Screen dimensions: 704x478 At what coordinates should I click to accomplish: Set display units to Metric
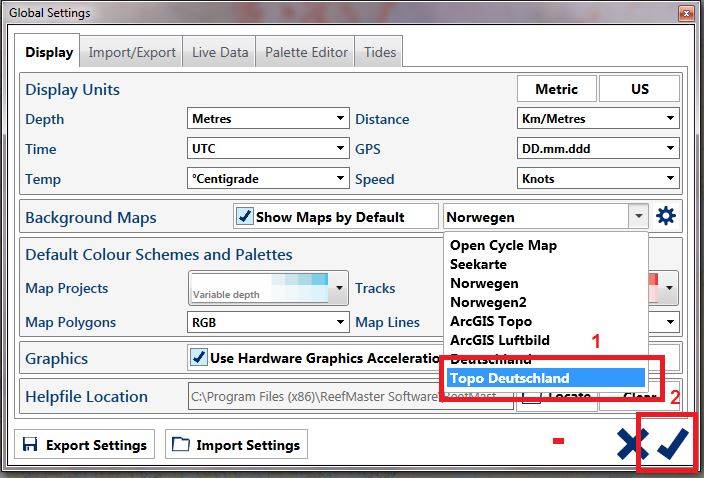[556, 89]
